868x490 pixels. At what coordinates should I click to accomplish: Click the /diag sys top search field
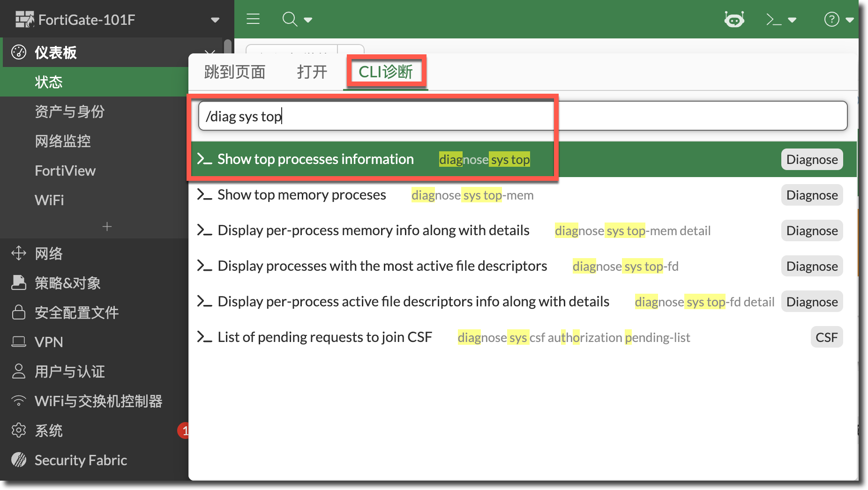pyautogui.click(x=523, y=116)
